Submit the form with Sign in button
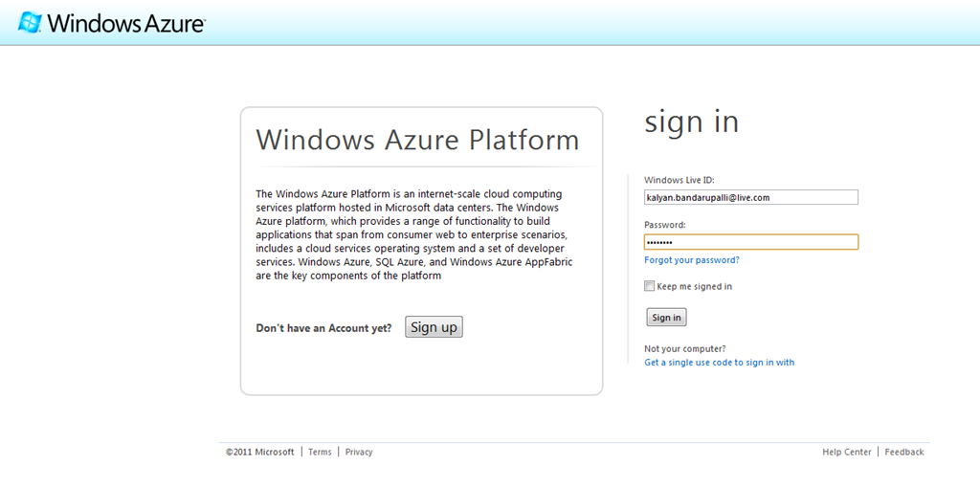The width and height of the screenshot is (980, 487). (666, 318)
